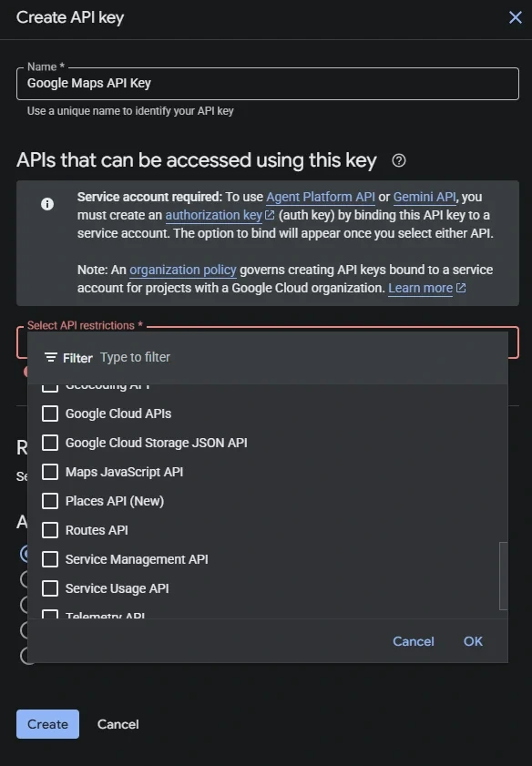Enable the Maps JavaScript API checkbox
The width and height of the screenshot is (532, 766).
pyautogui.click(x=50, y=472)
